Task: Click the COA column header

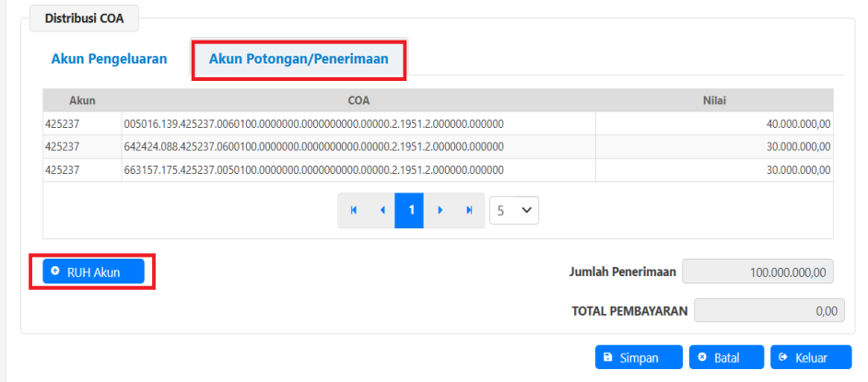Action: point(358,99)
